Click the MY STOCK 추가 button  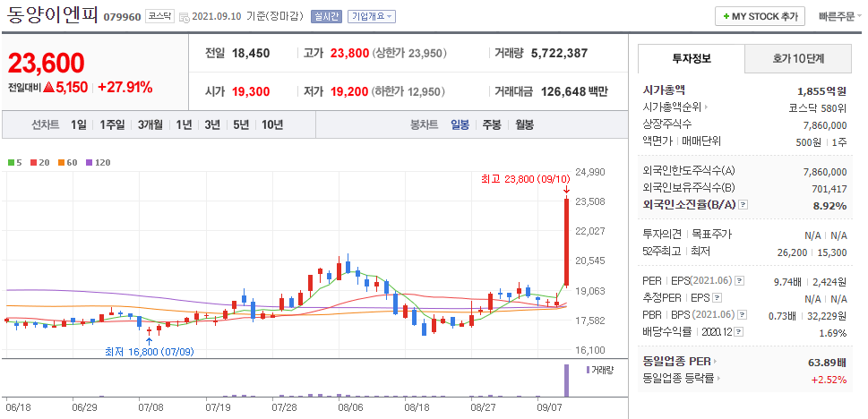pyautogui.click(x=760, y=16)
